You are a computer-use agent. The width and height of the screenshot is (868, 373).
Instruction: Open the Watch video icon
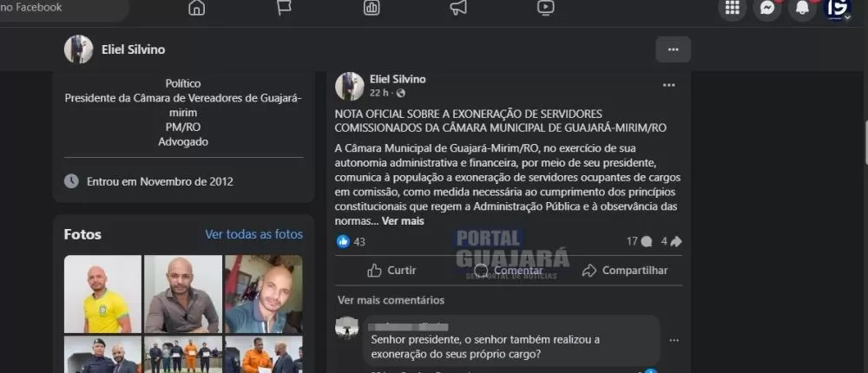pos(545,8)
